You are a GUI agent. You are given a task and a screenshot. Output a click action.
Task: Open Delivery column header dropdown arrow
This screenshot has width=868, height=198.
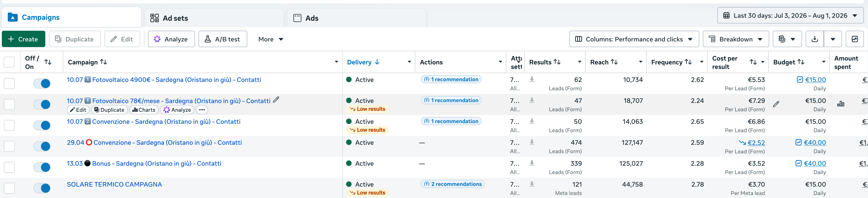409,62
